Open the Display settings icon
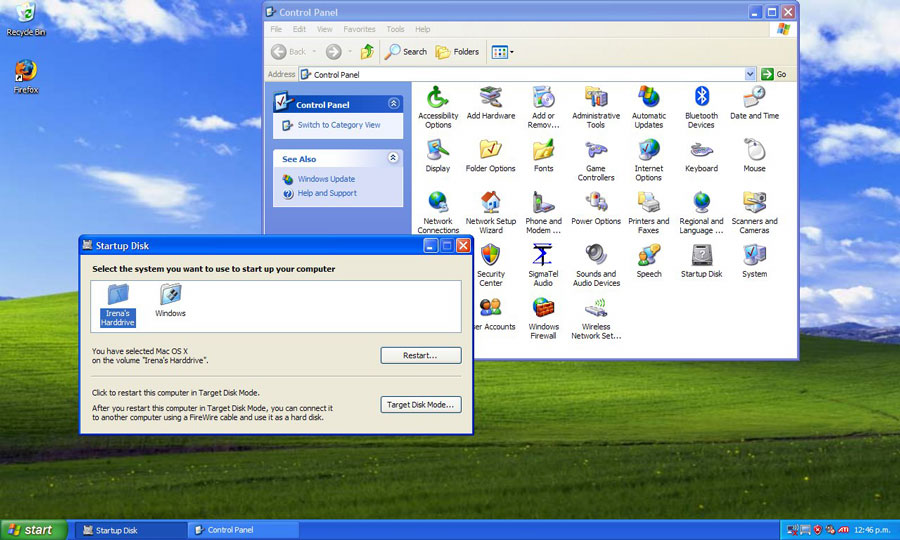Screen dimensions: 900x540 pyautogui.click(x=437, y=156)
